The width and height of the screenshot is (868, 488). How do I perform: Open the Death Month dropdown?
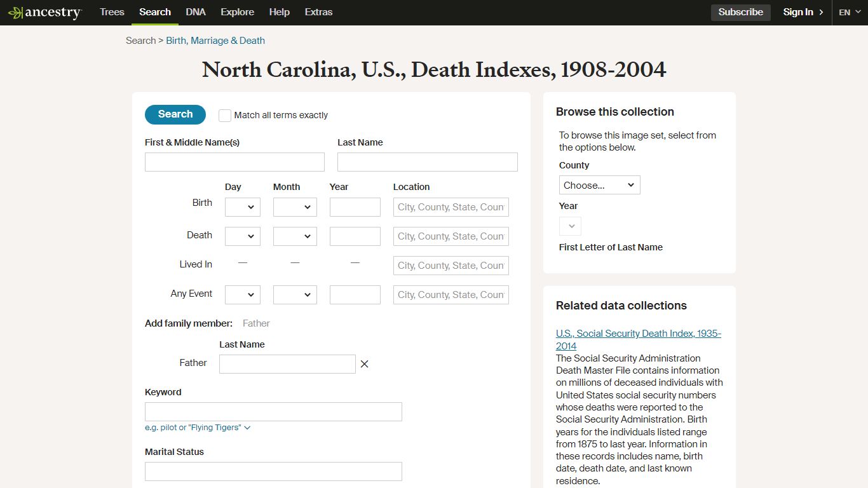click(295, 236)
